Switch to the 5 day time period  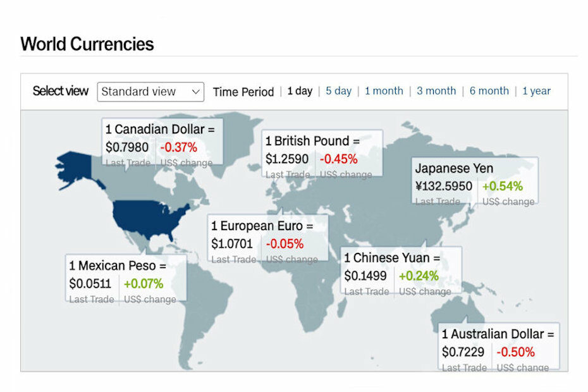(339, 91)
